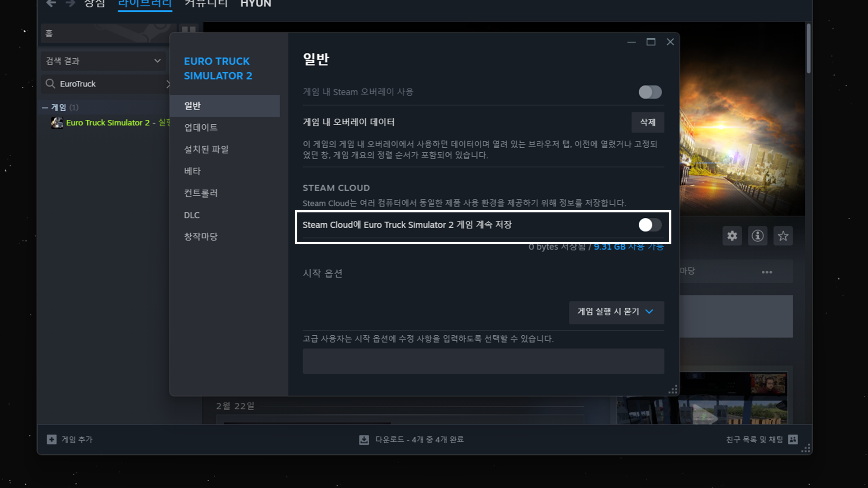This screenshot has width=868, height=488.
Task: Open friends list and chat icon
Action: [793, 439]
